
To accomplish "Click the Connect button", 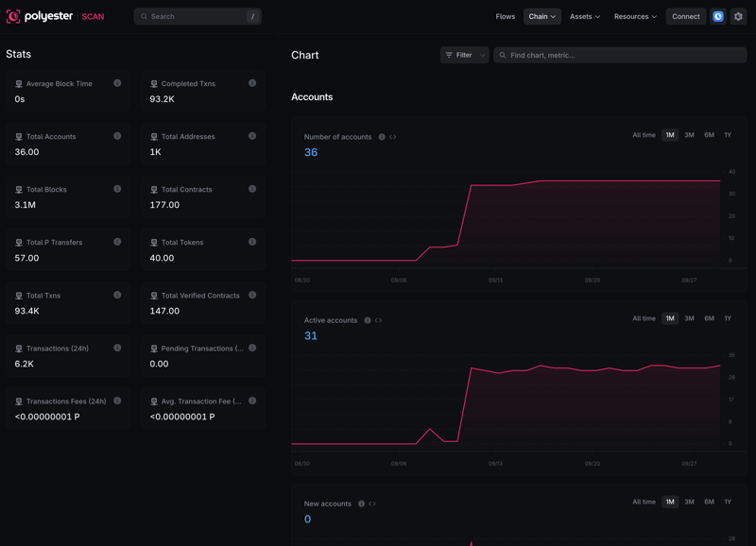I will 686,16.
